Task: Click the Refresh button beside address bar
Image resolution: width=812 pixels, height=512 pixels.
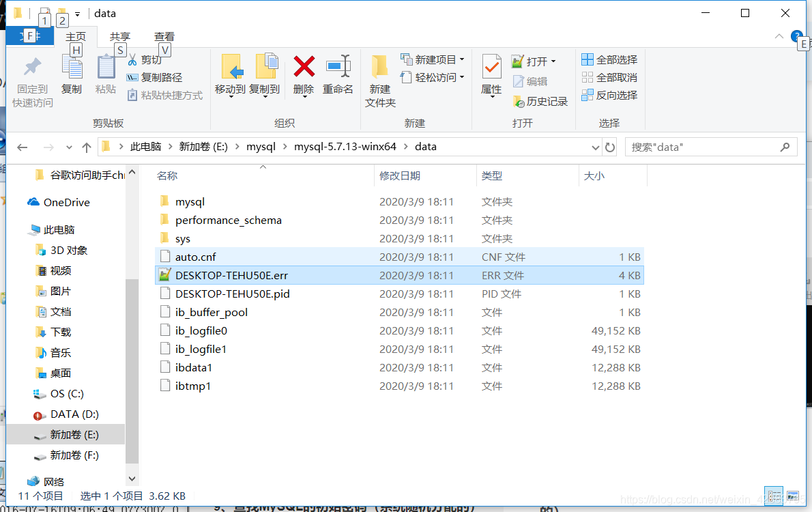Action: pos(610,147)
